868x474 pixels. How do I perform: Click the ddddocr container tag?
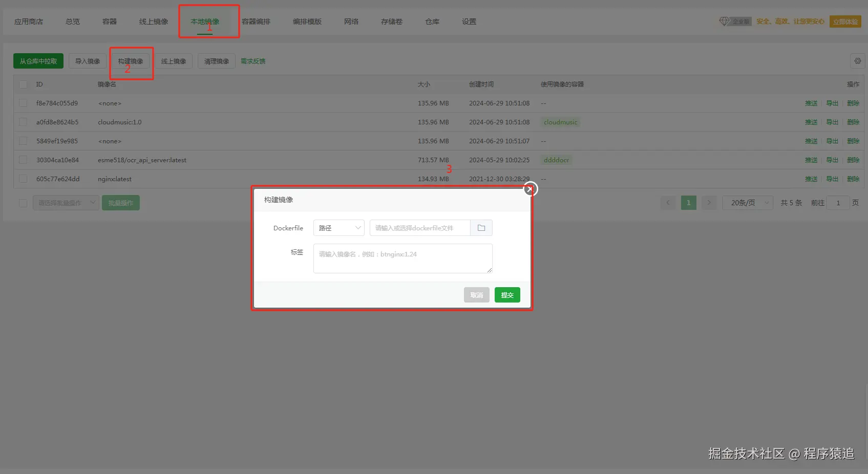[x=556, y=160]
